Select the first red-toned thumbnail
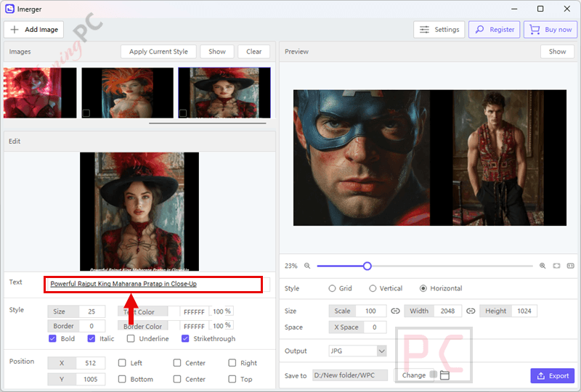 coord(40,93)
